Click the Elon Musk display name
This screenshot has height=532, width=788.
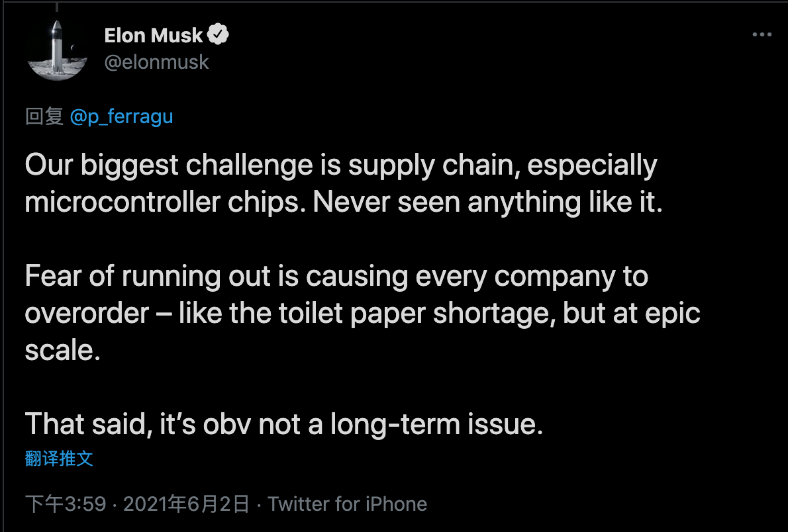click(153, 36)
